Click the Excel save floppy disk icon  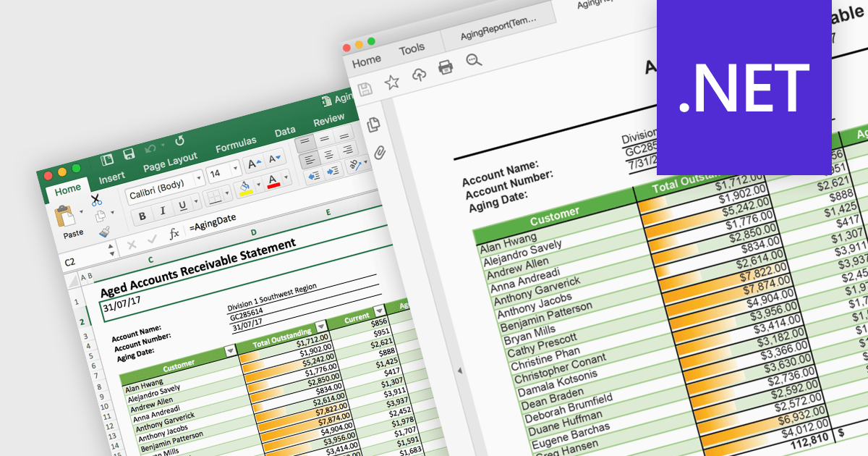point(129,153)
